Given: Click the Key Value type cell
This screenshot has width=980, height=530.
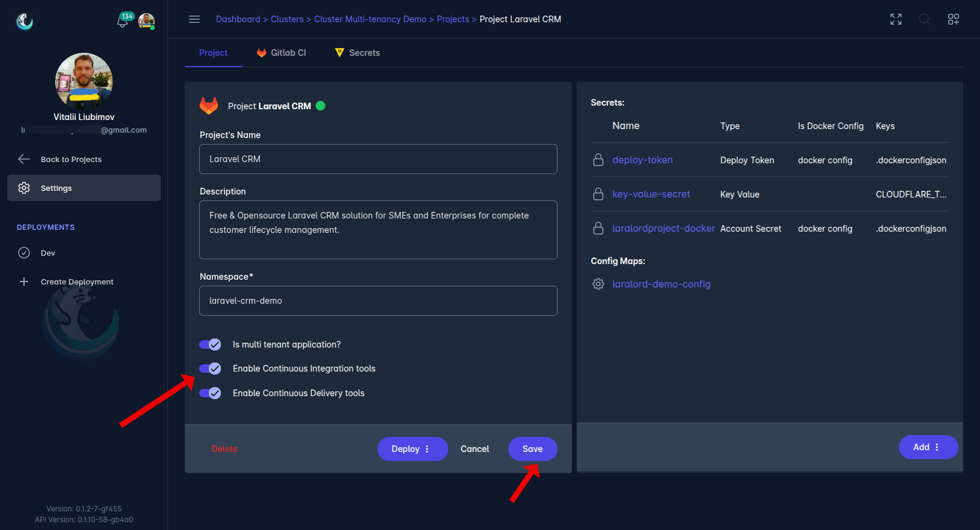Looking at the screenshot, I should [740, 194].
